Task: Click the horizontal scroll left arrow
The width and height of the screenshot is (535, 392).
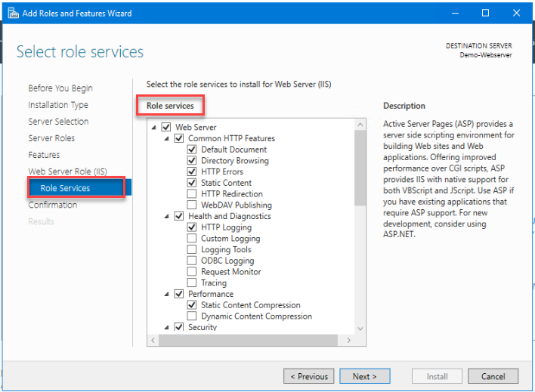Action: click(153, 340)
